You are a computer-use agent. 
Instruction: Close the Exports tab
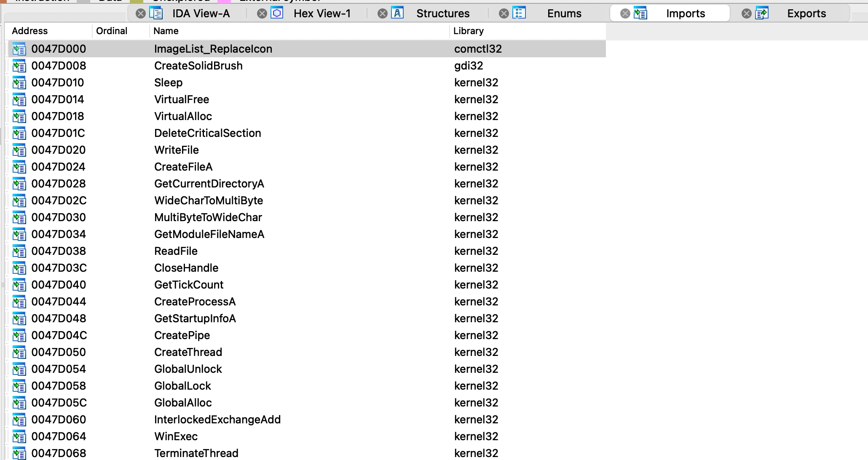pyautogui.click(x=747, y=13)
